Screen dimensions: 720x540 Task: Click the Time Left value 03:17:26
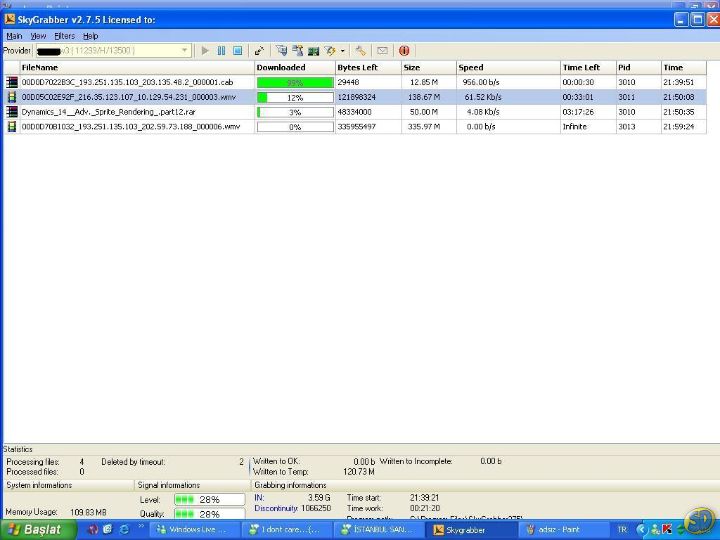tap(578, 112)
